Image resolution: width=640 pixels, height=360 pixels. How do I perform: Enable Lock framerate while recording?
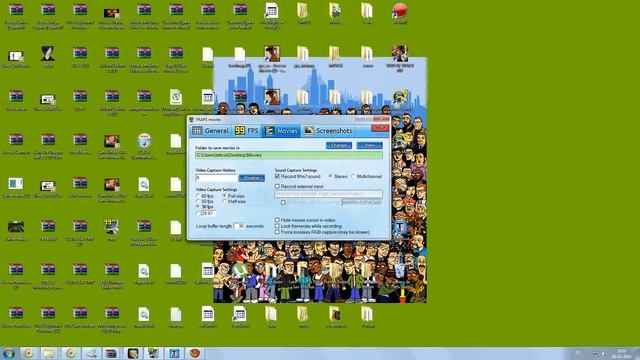(x=277, y=226)
